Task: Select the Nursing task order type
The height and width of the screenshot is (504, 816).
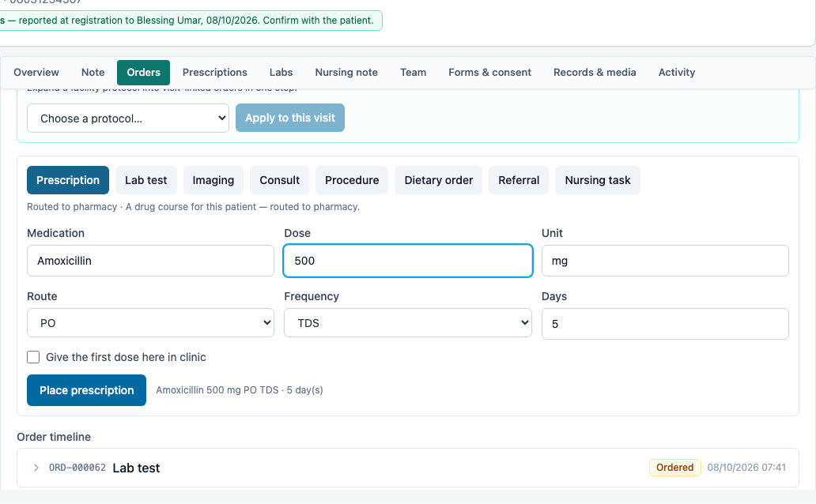Action: coord(598,180)
